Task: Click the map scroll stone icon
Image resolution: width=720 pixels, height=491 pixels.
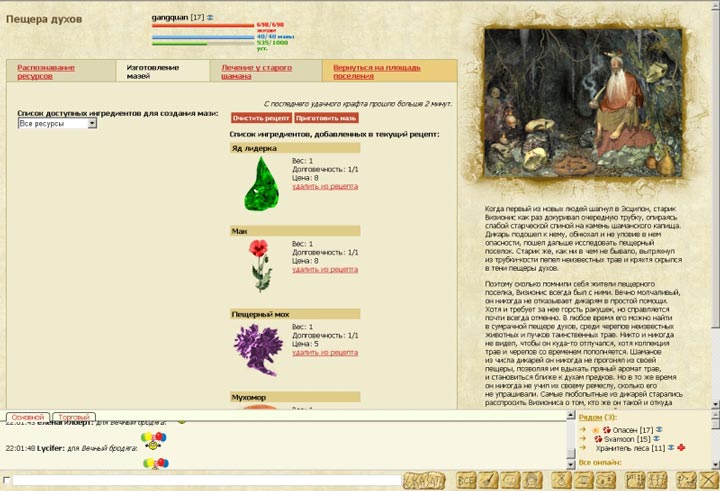Action: click(605, 481)
